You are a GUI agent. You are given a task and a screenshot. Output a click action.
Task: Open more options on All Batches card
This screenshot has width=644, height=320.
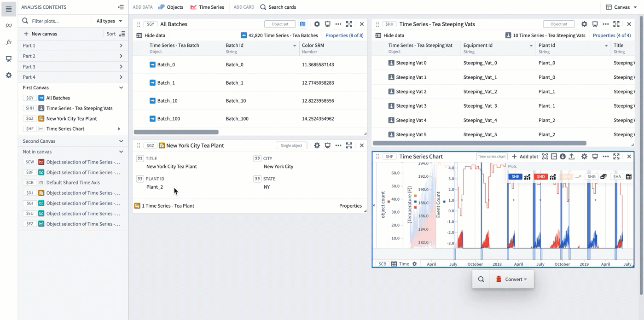pos(338,24)
